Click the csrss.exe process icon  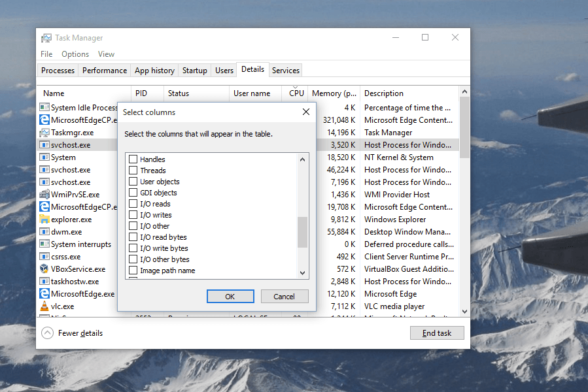pos(44,256)
